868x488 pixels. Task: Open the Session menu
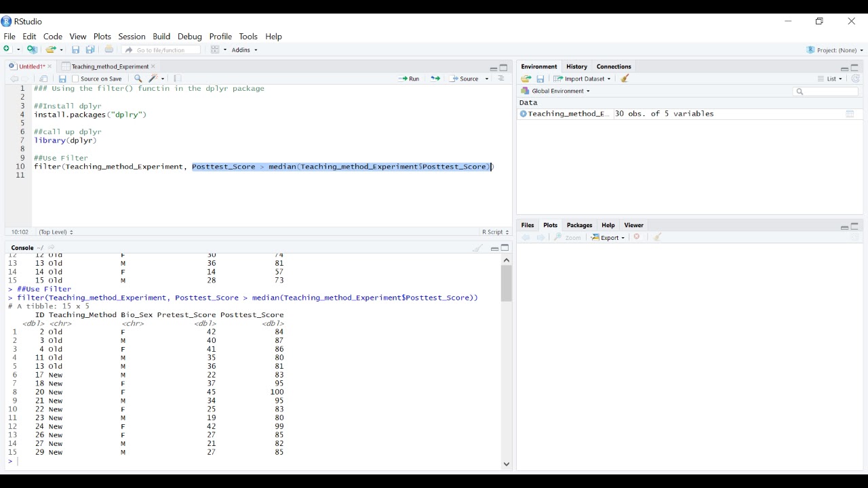click(x=132, y=37)
